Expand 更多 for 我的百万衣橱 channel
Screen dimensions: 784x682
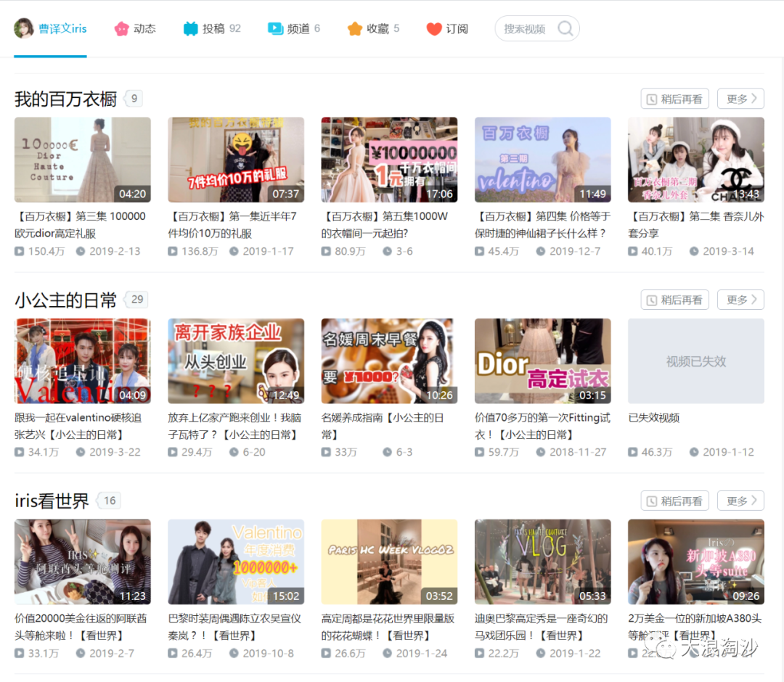pos(740,99)
